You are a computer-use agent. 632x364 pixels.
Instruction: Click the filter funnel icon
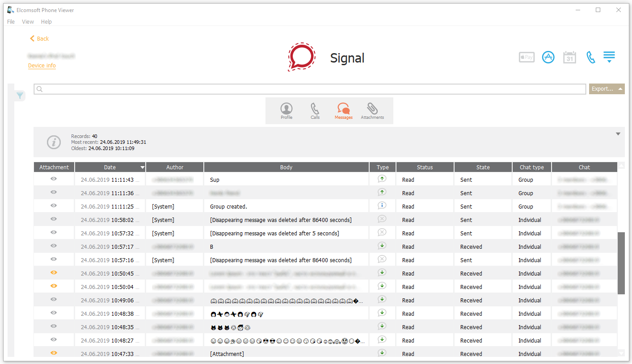click(x=20, y=95)
